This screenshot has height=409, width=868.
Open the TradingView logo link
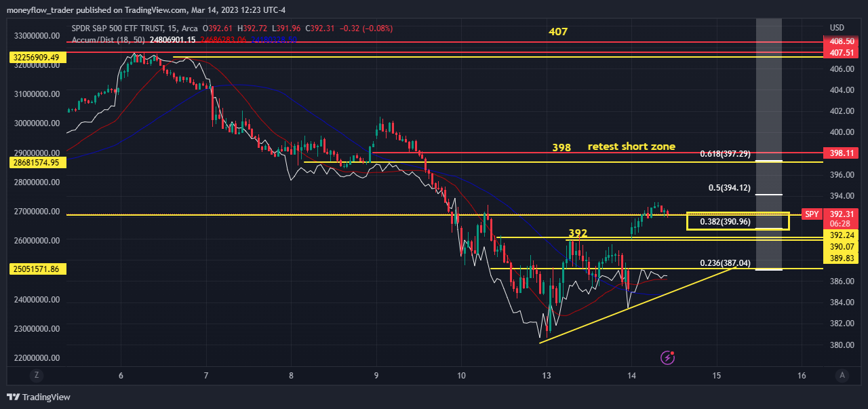pyautogui.click(x=39, y=397)
